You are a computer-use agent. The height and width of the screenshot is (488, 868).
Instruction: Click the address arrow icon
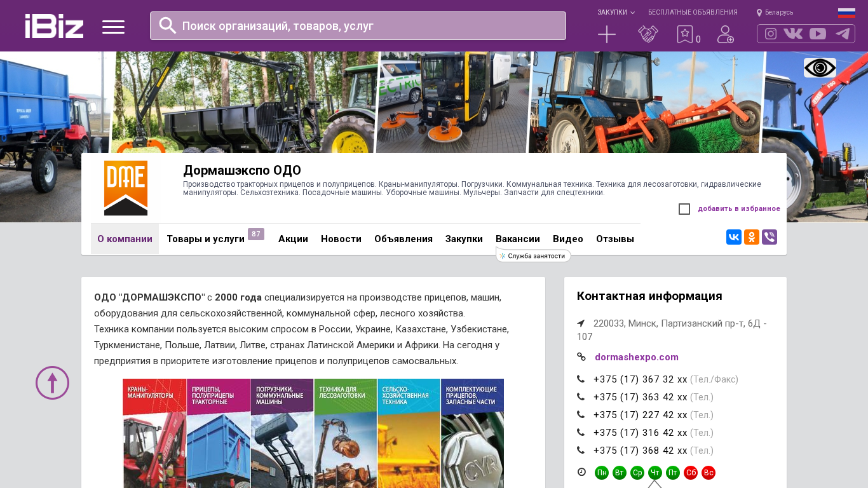581,323
